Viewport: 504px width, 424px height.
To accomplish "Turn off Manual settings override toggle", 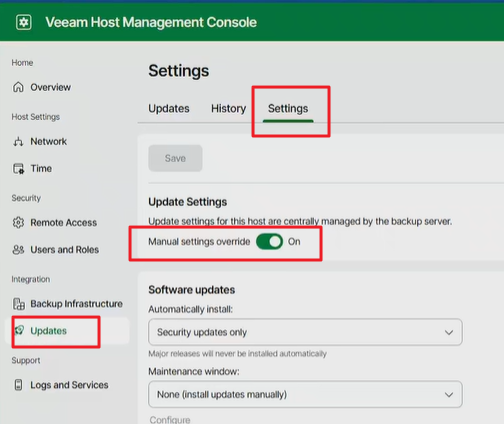I will click(269, 242).
